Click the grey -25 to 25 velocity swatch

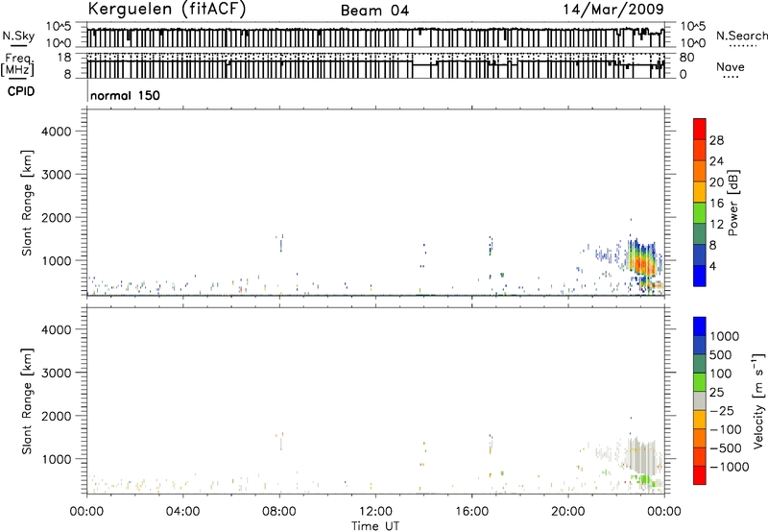(700, 400)
